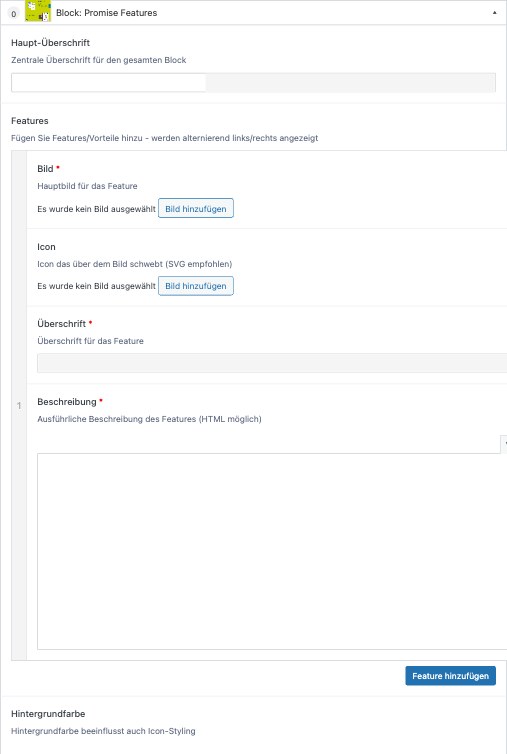Click the Haupt-Überschrift label
This screenshot has height=754, width=507.
coord(51,43)
